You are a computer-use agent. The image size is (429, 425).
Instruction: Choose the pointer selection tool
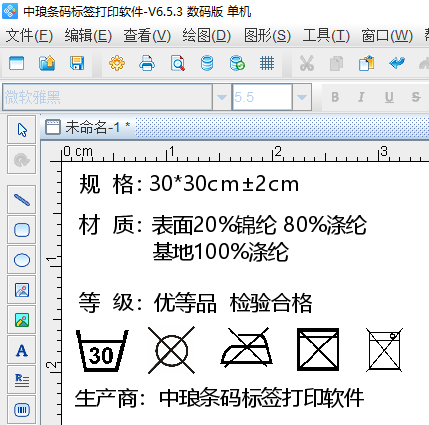click(22, 130)
